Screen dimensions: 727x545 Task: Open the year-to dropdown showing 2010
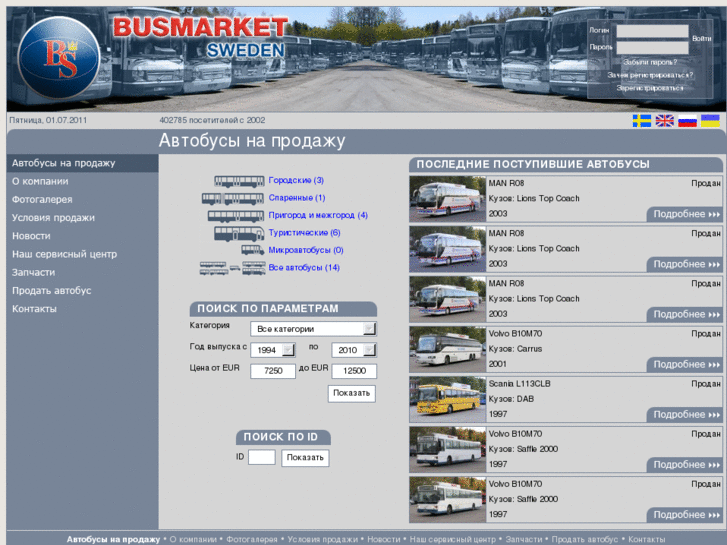point(354,350)
